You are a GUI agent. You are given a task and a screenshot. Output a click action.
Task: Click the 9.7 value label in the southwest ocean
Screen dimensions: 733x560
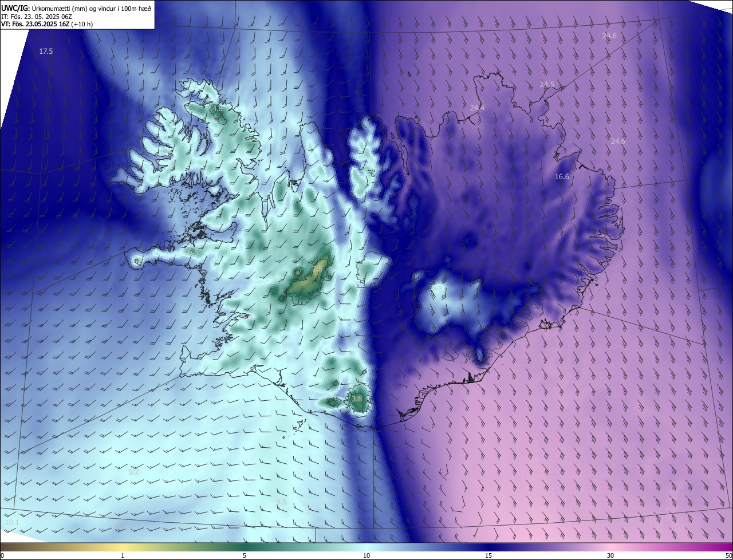[133, 472]
